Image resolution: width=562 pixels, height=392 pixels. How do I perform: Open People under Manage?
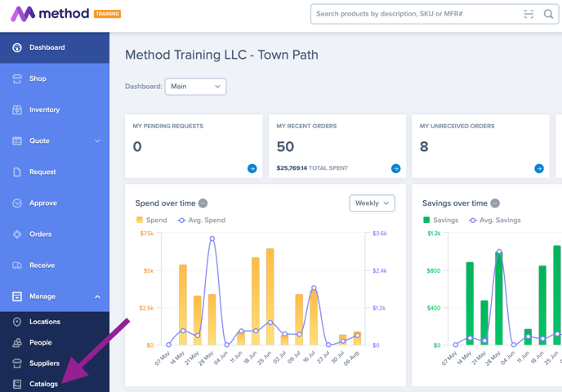55,342
